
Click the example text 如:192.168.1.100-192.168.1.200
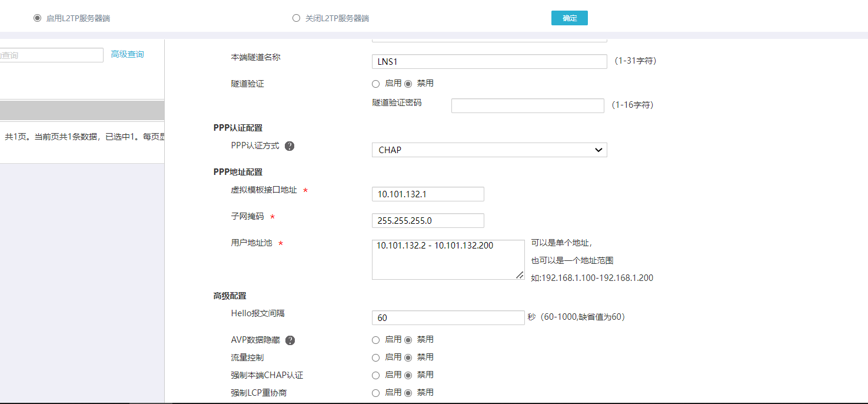(x=592, y=278)
